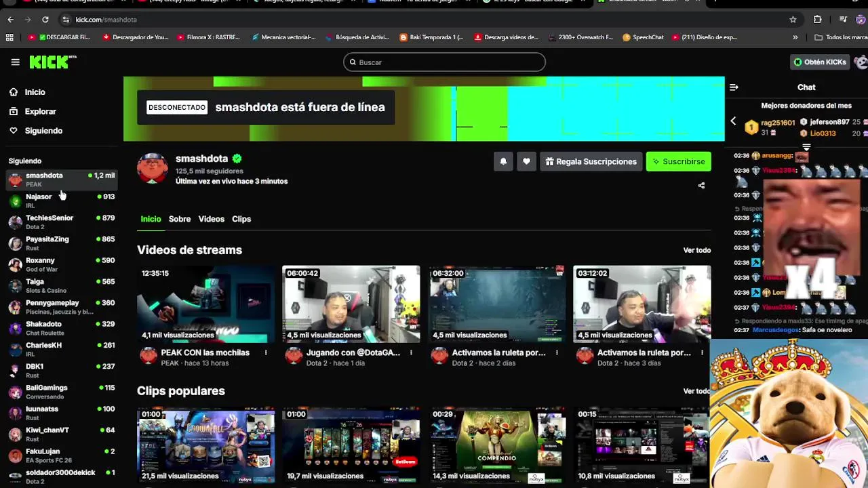Open smashdota channel in the following list
The width and height of the screenshot is (868, 488).
tap(61, 180)
